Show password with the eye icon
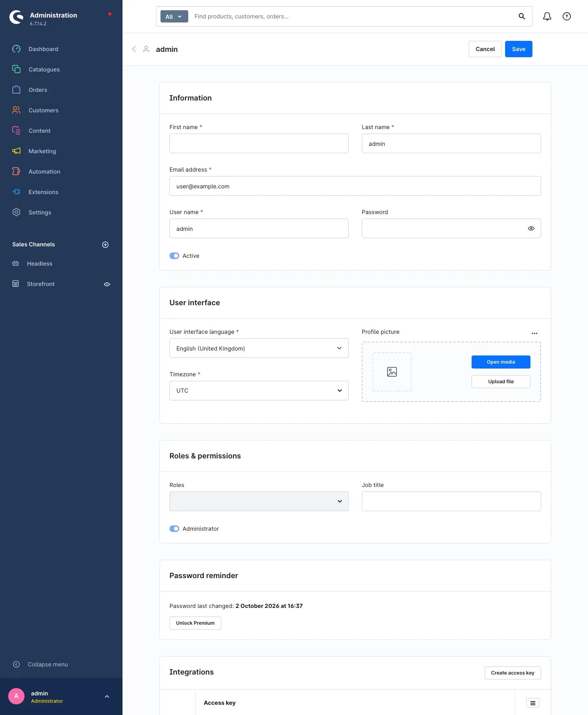588x715 pixels. click(x=531, y=228)
